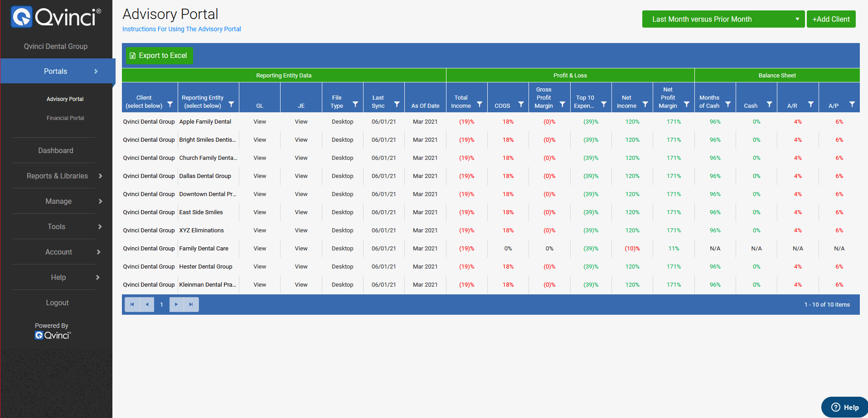Filter the Client column
This screenshot has width=868, height=418.
pyautogui.click(x=170, y=104)
